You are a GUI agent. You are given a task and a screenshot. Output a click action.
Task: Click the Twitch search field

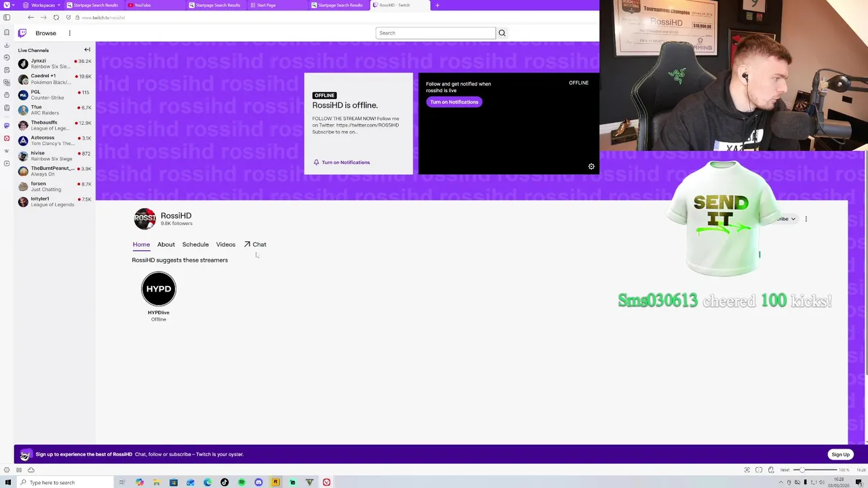click(436, 33)
